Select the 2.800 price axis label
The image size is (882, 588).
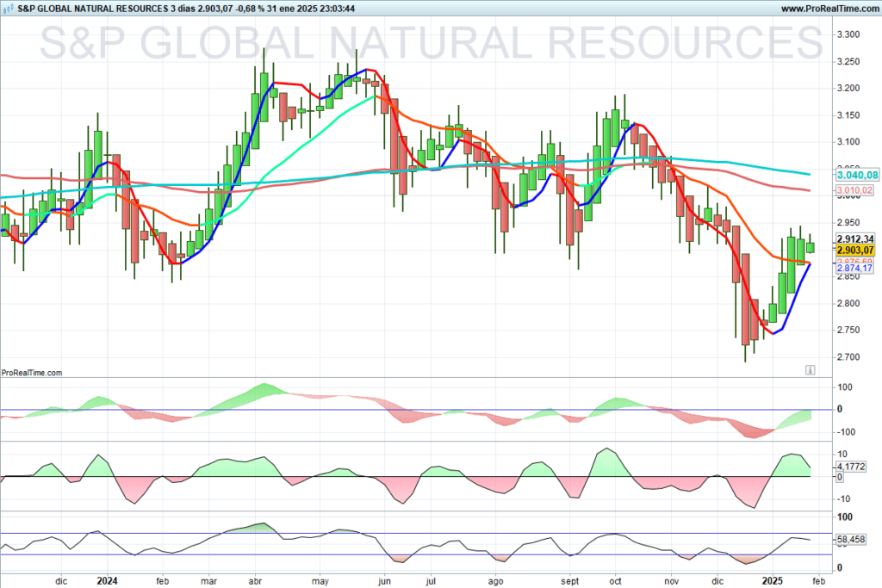[x=848, y=304]
